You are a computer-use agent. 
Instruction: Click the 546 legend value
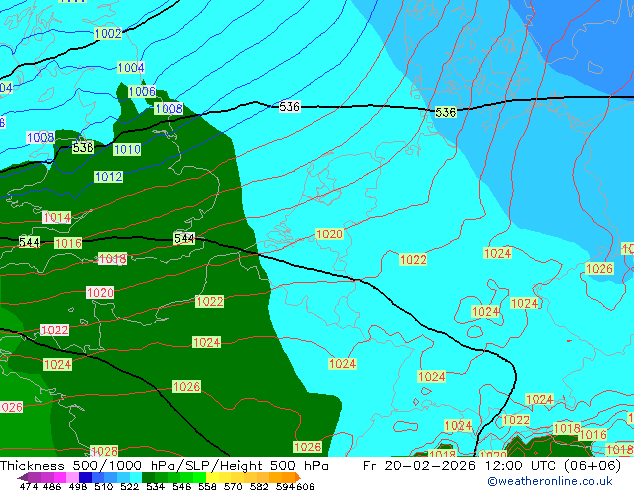[182, 486]
